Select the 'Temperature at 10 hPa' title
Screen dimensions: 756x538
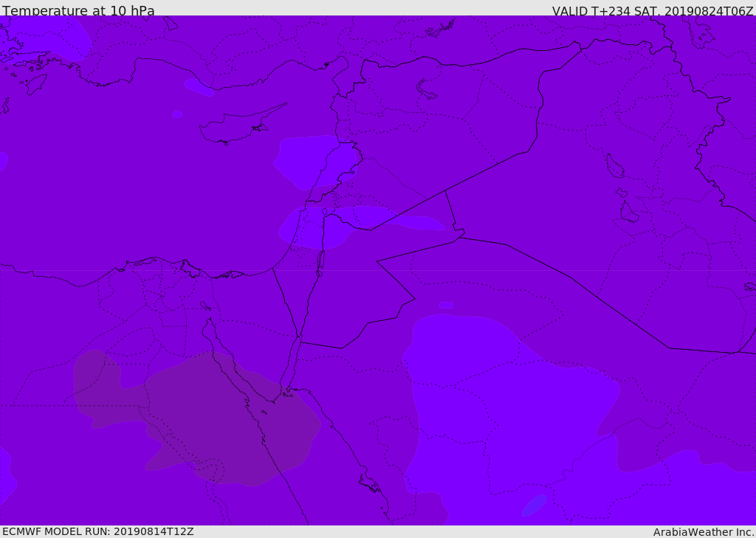point(78,10)
